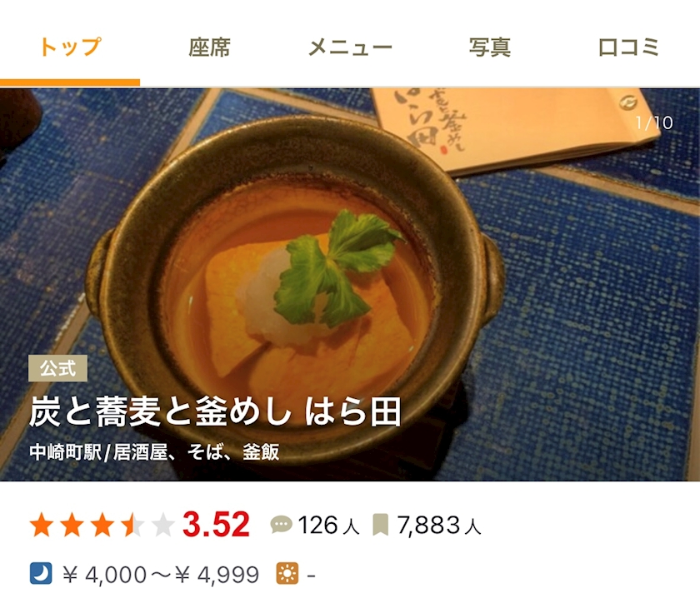Image resolution: width=700 pixels, height=613 pixels.
Task: Open the メニュー tab
Action: point(350,47)
